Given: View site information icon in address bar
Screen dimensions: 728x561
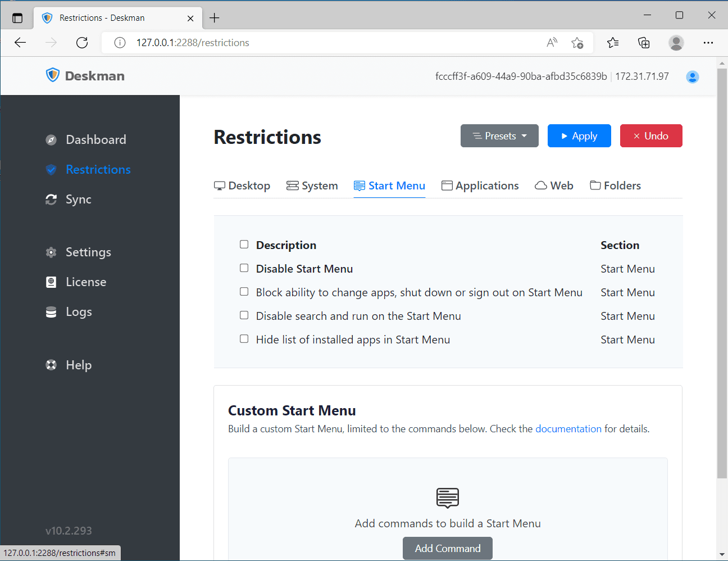Looking at the screenshot, I should 120,43.
